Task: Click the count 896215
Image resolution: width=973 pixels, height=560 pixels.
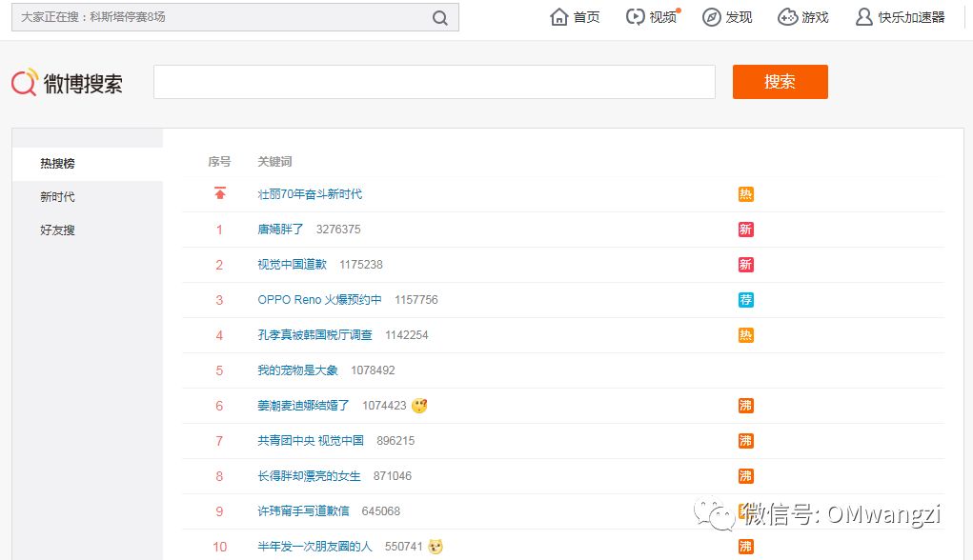Action: [395, 441]
